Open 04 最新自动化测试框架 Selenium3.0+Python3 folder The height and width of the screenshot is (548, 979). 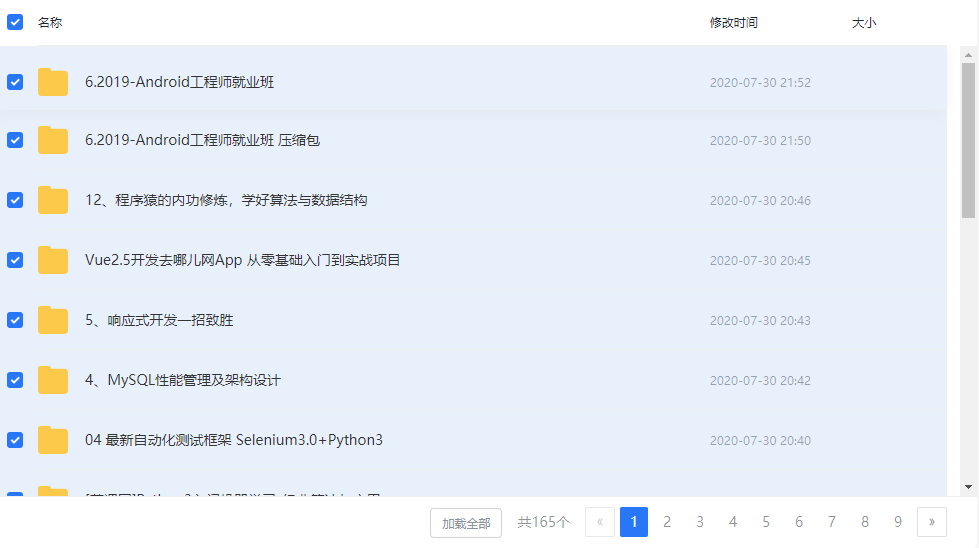click(234, 440)
